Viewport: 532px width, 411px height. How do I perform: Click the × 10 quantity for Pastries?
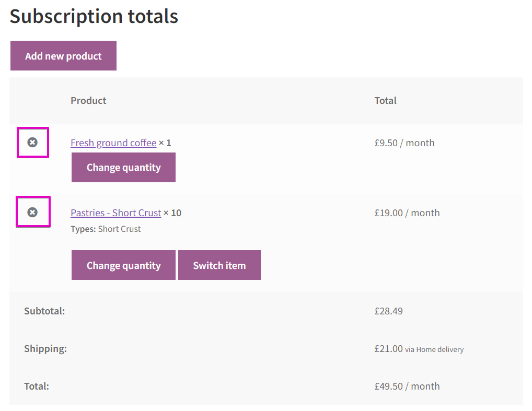[172, 213]
